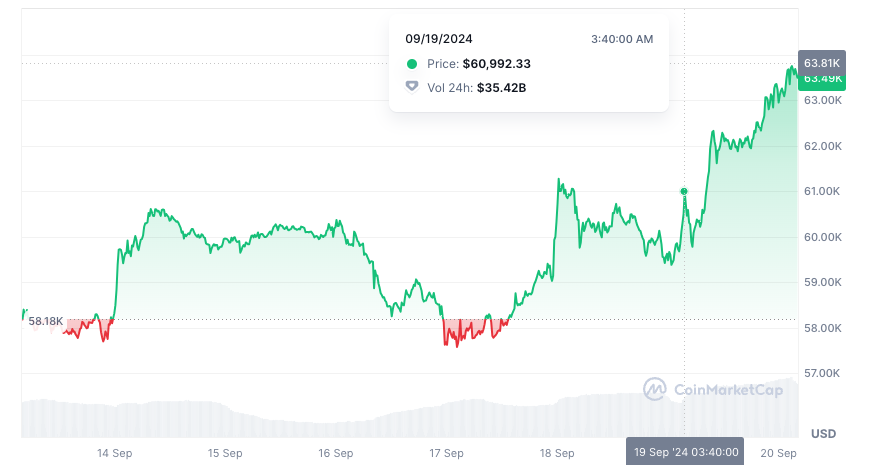Viewport: 880px width, 465px height.
Task: Select the 14 Sep date on x-axis
Action: point(114,452)
